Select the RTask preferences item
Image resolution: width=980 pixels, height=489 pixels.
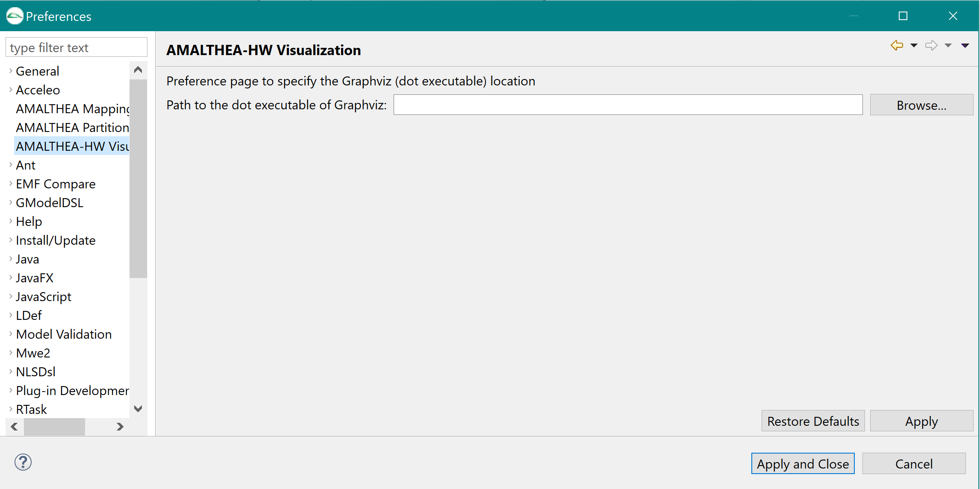(x=31, y=409)
